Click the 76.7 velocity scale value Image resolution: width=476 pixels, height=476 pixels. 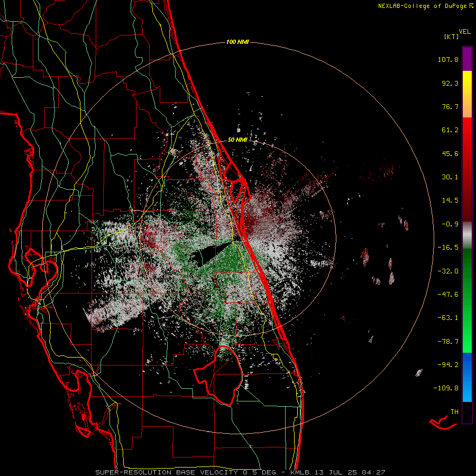pos(450,106)
